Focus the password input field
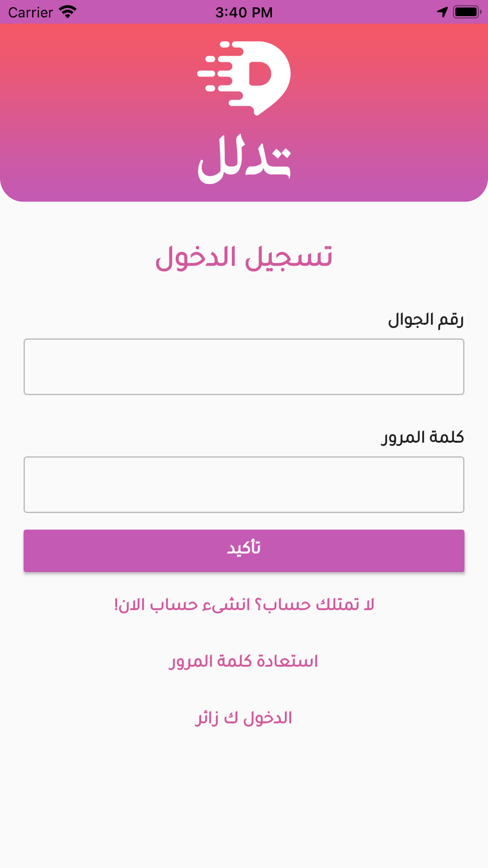 tap(244, 485)
